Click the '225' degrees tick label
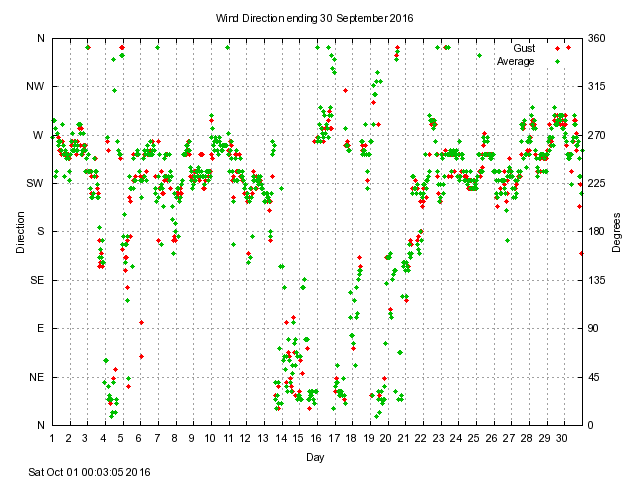Screen dimensions: 640x480 click(x=596, y=183)
